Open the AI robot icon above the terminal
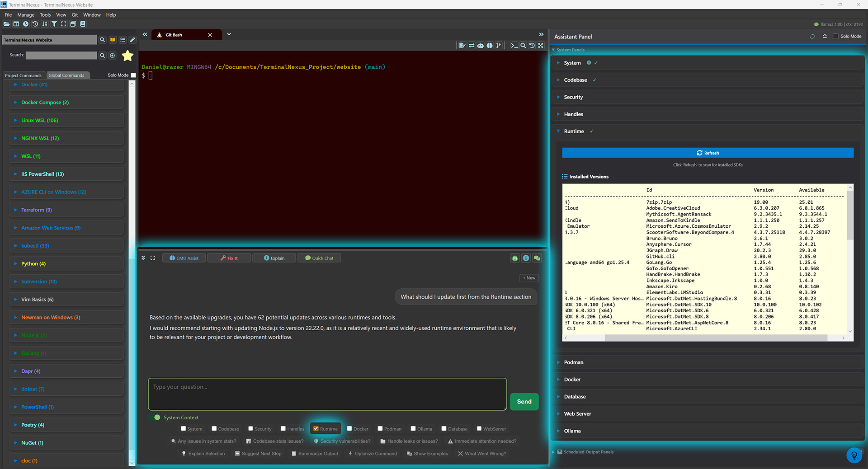This screenshot has width=868, height=469. [x=481, y=46]
